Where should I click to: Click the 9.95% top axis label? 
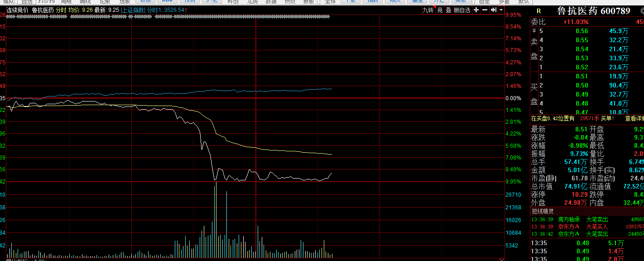point(514,15)
